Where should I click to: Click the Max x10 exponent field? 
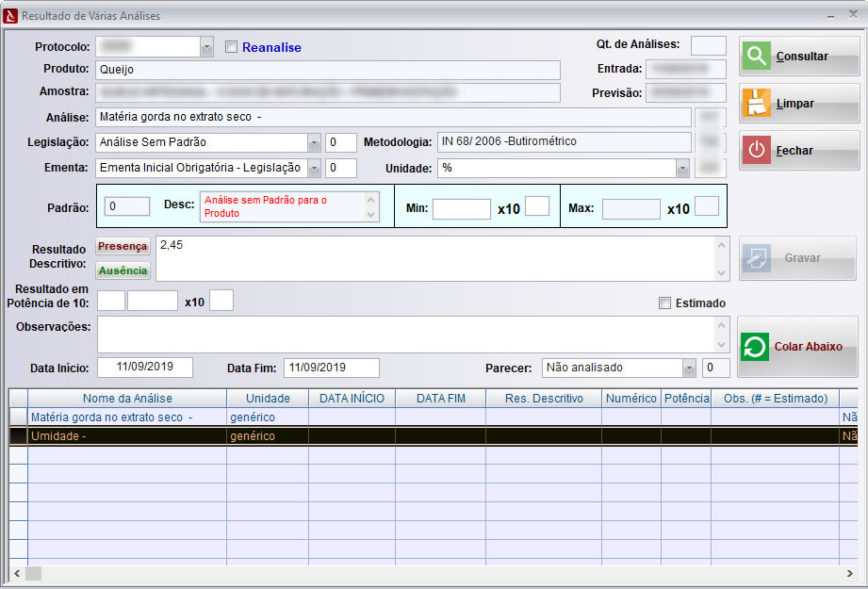706,206
